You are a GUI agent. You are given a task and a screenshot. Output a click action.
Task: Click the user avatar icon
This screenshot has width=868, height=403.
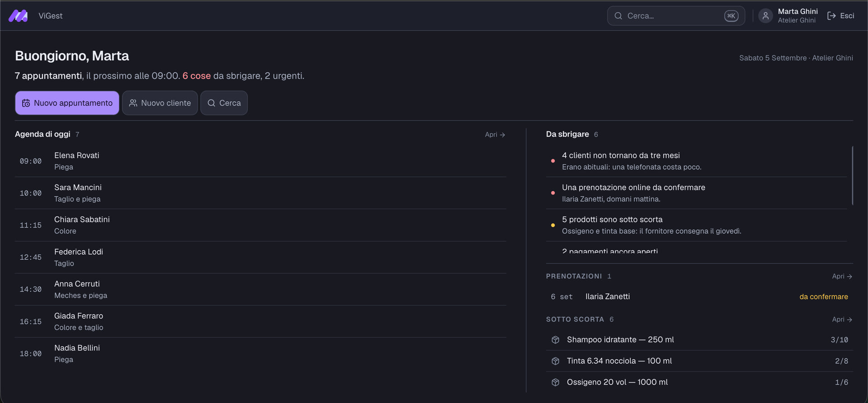765,16
